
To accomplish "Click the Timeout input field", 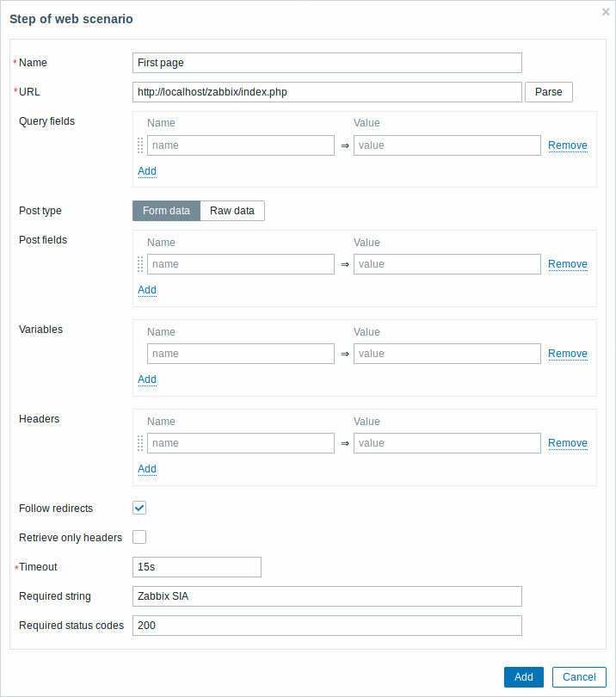I will point(197,567).
